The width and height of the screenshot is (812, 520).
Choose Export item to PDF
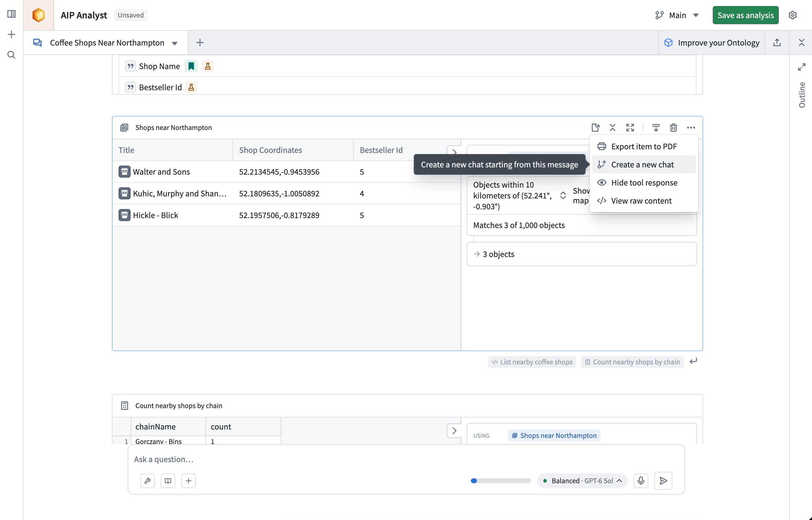[x=644, y=147]
